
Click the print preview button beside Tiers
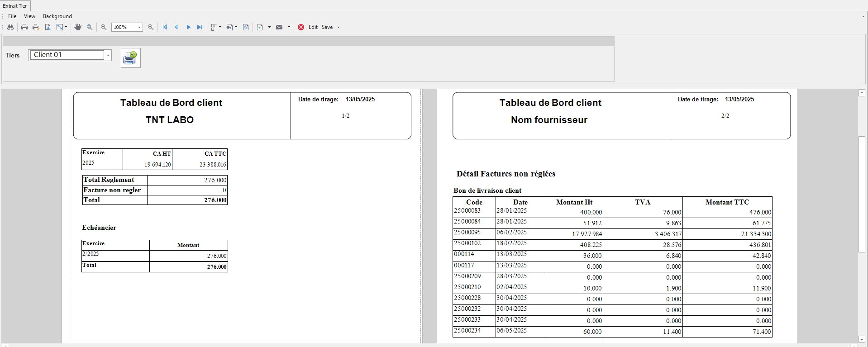[x=130, y=58]
